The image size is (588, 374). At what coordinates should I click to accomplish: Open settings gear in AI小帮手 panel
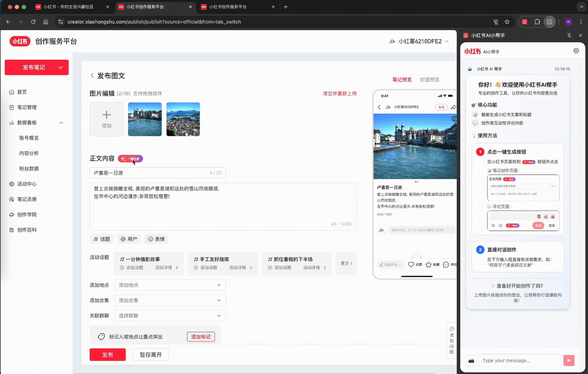tap(576, 51)
